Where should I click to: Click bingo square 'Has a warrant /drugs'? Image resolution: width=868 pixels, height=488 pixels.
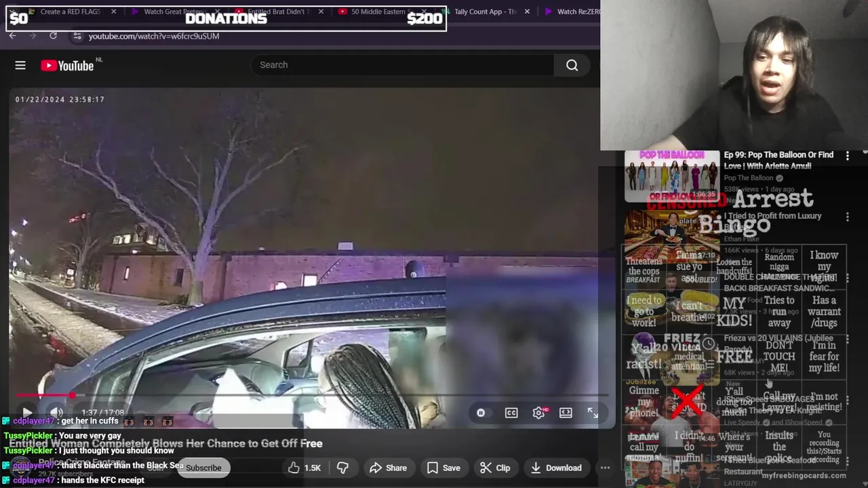pos(824,312)
